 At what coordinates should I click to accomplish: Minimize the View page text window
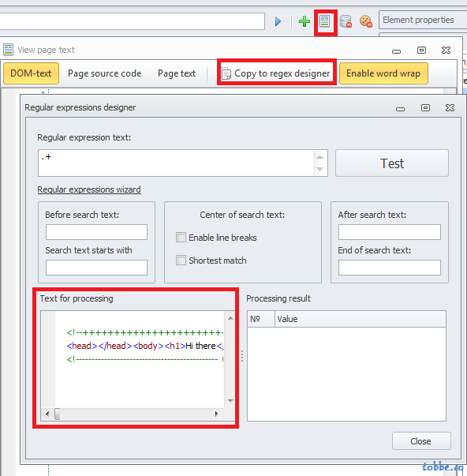[396, 51]
